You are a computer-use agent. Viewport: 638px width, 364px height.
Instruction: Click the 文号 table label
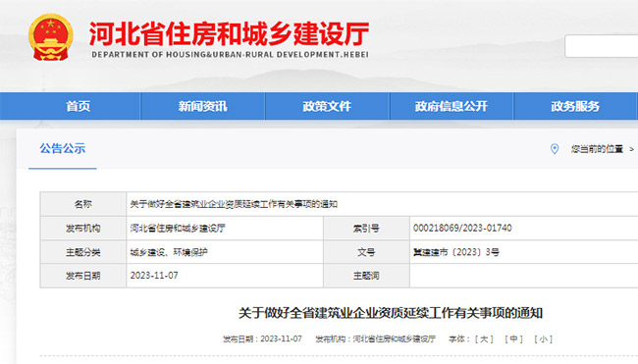(x=366, y=252)
